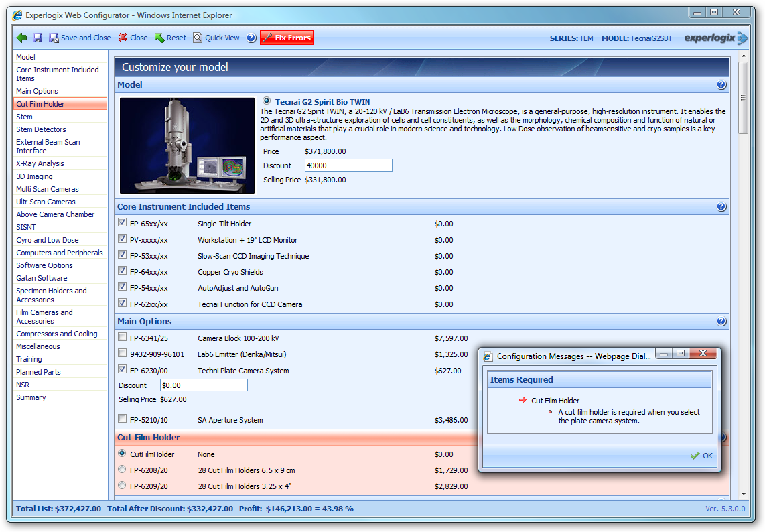Click the floppy disk save icon
Screen dimensions: 765x532
(38, 38)
